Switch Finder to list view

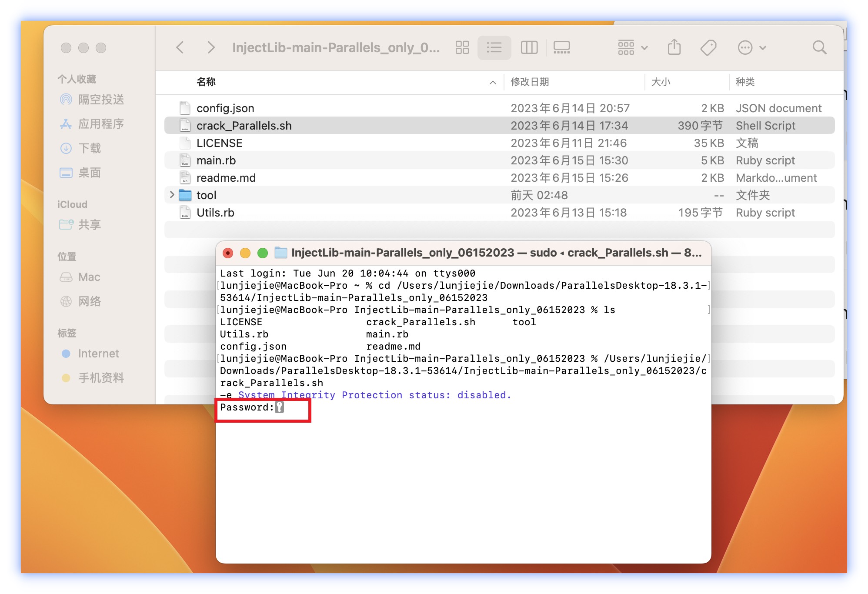pos(494,47)
